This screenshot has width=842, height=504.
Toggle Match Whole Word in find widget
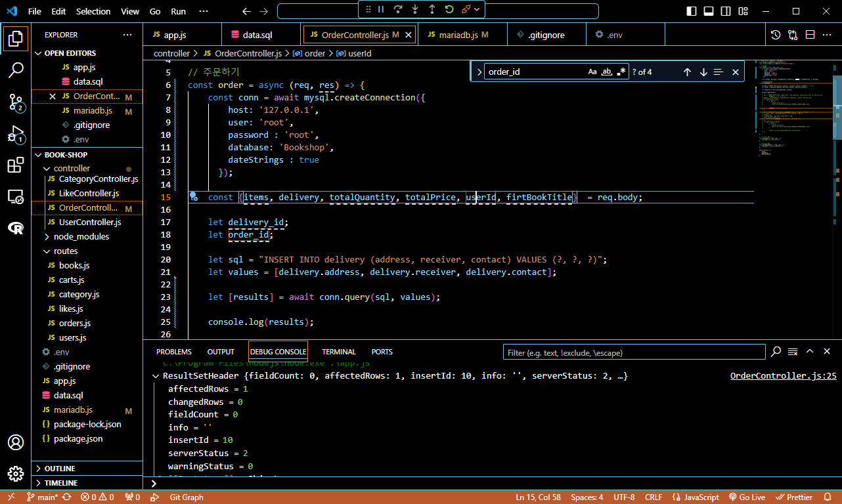point(607,72)
